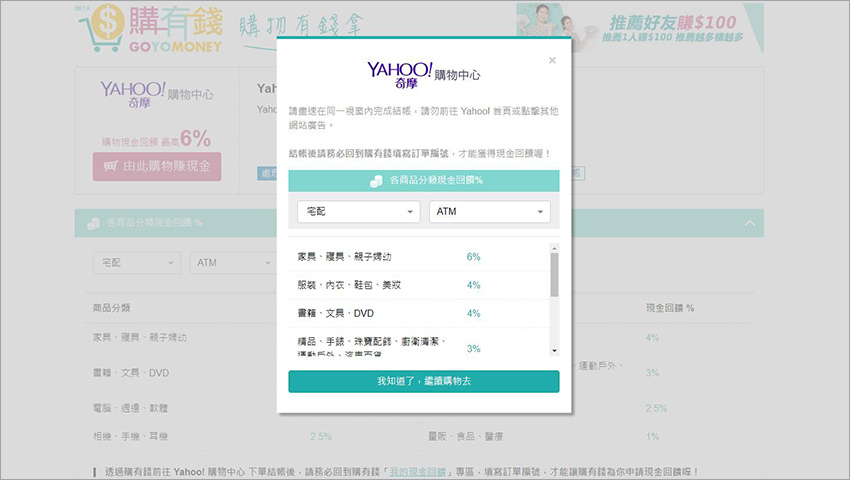Click the coin icon in background section header

point(93,223)
